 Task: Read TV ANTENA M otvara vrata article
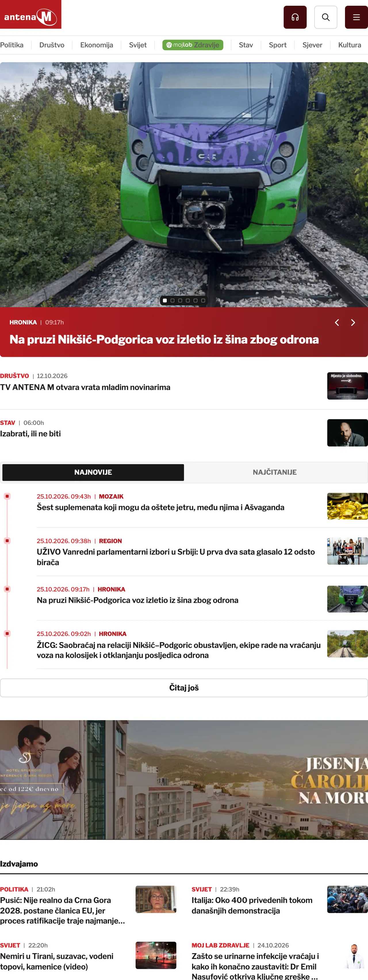(85, 387)
